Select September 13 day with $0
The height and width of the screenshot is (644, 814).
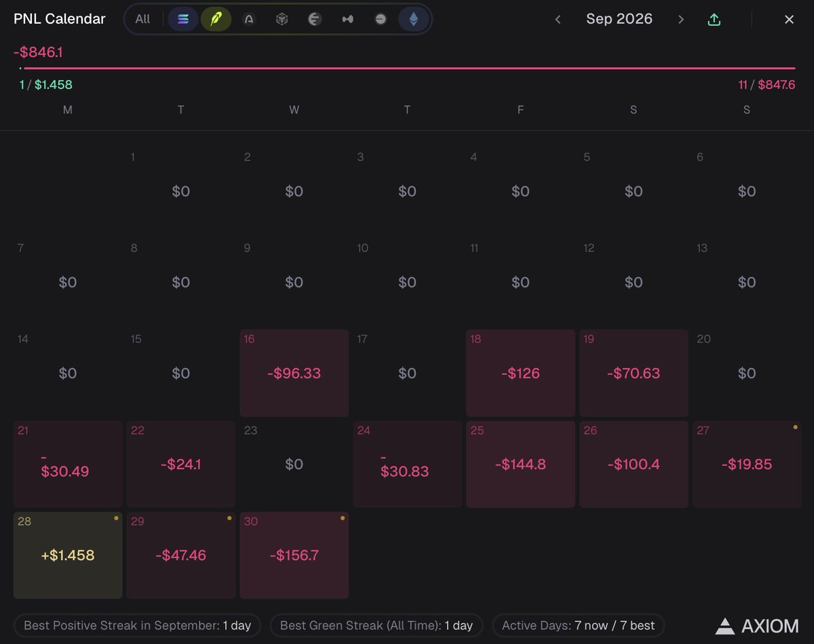tap(747, 282)
